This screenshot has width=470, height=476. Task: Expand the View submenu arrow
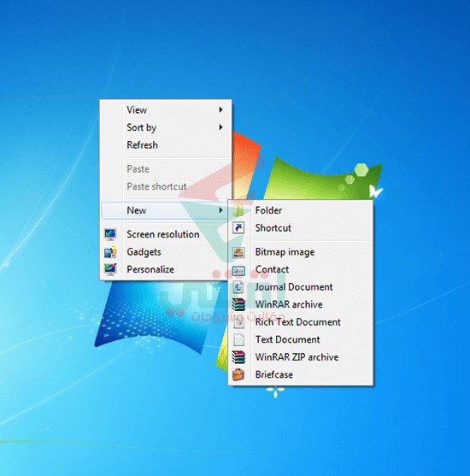221,109
